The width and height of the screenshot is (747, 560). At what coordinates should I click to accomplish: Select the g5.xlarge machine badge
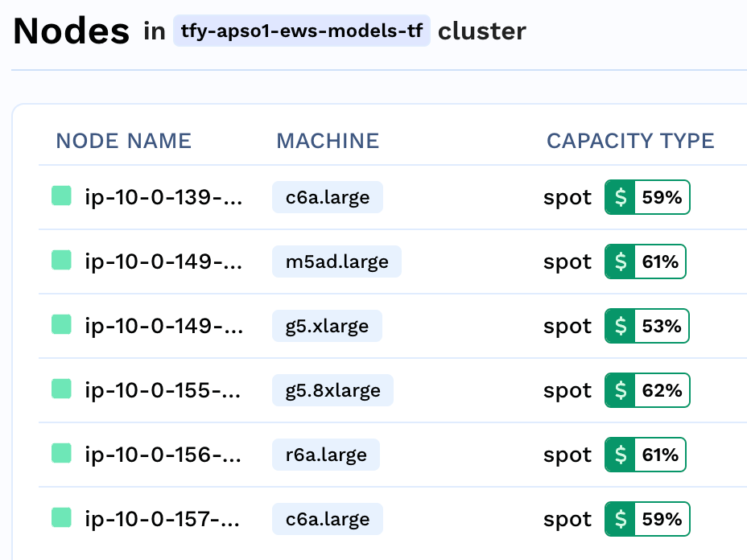click(x=327, y=326)
